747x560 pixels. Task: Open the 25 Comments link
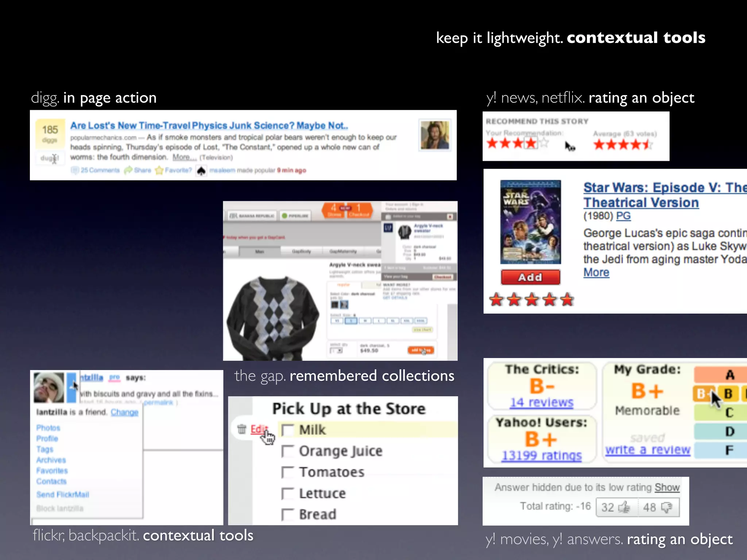point(100,170)
